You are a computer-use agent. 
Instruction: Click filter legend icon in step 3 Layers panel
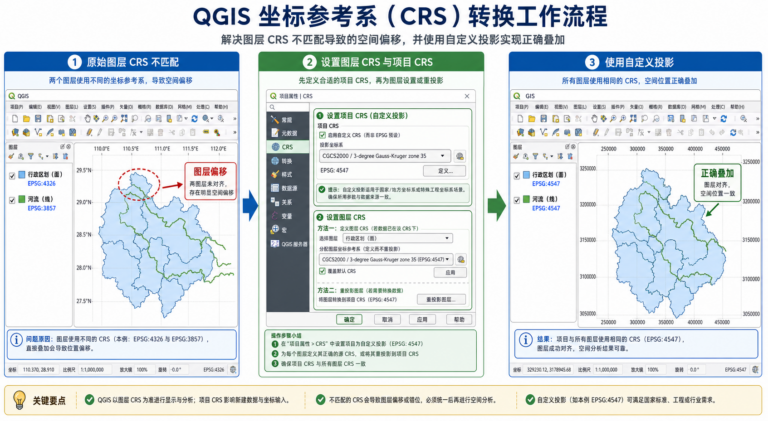[535, 157]
